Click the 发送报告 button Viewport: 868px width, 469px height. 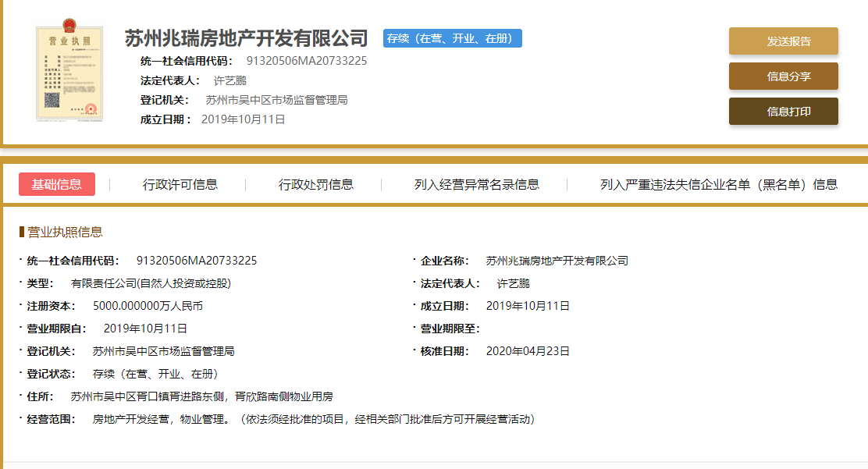click(x=783, y=41)
